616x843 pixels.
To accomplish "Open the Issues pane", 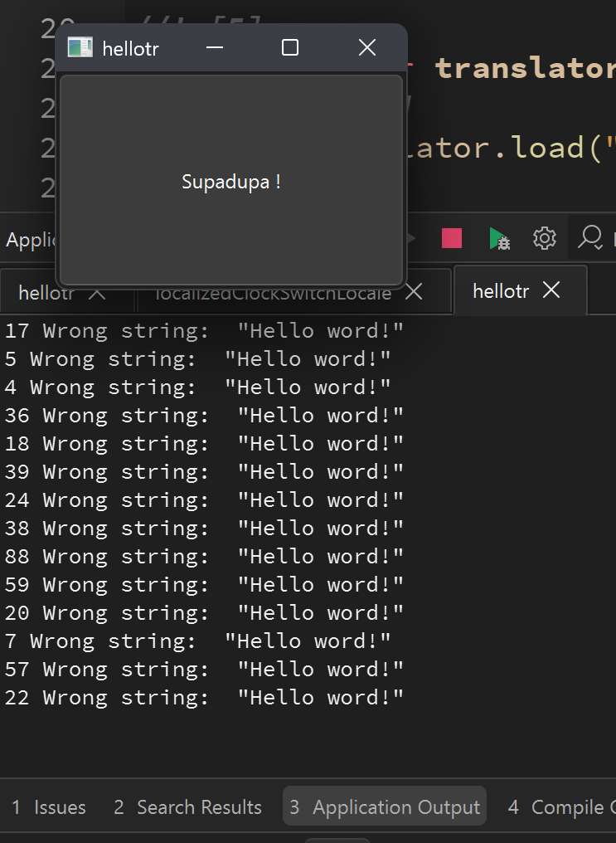I will click(x=50, y=807).
